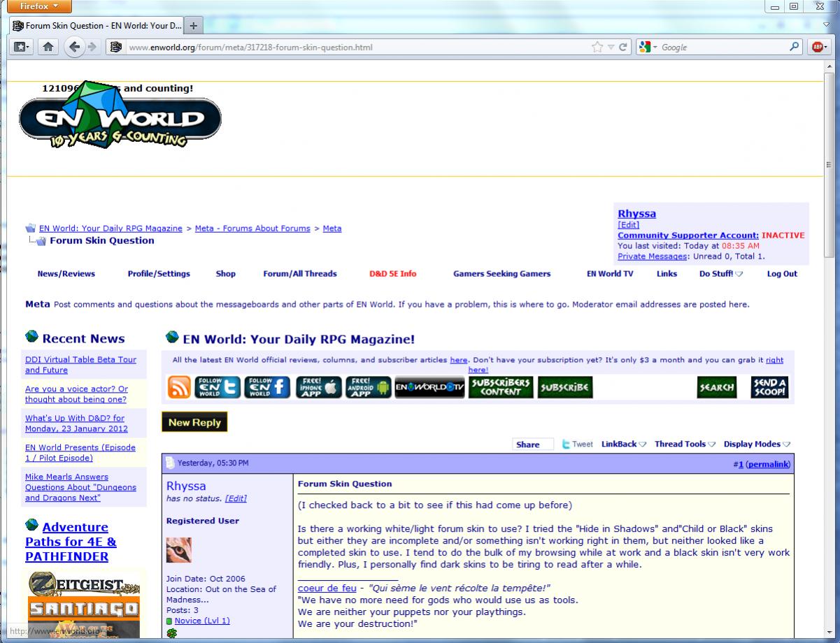Open the Gamers Seeking Gamers menu item
Viewport: 840px width, 643px height.
coord(502,274)
